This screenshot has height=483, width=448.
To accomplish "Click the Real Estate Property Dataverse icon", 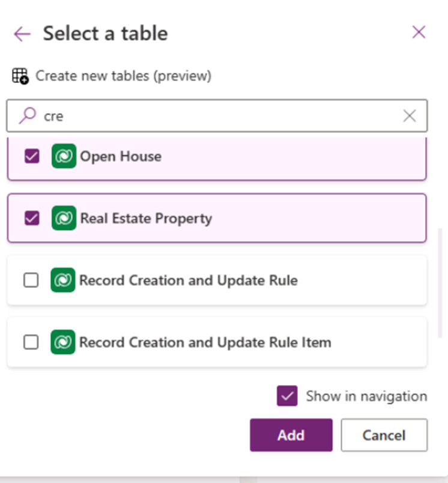I will (64, 218).
